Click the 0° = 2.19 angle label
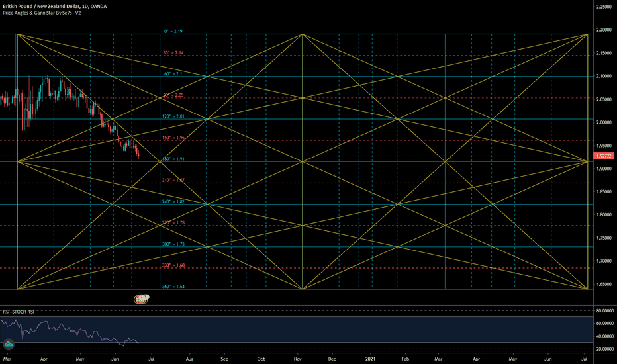 [x=173, y=32]
